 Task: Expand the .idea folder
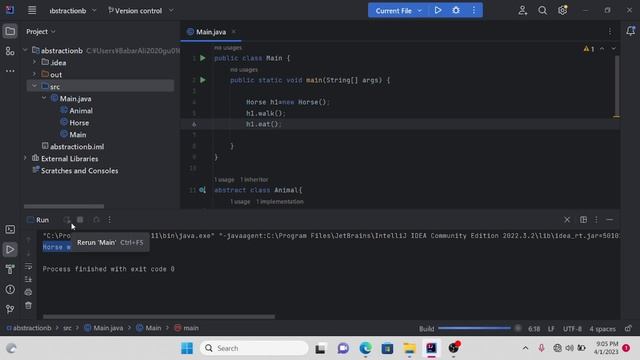[34, 62]
